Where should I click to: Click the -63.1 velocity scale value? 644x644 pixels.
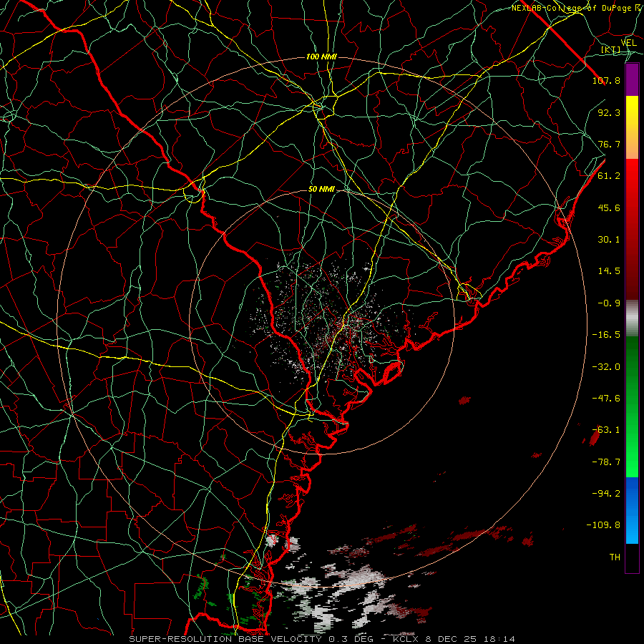(606, 430)
